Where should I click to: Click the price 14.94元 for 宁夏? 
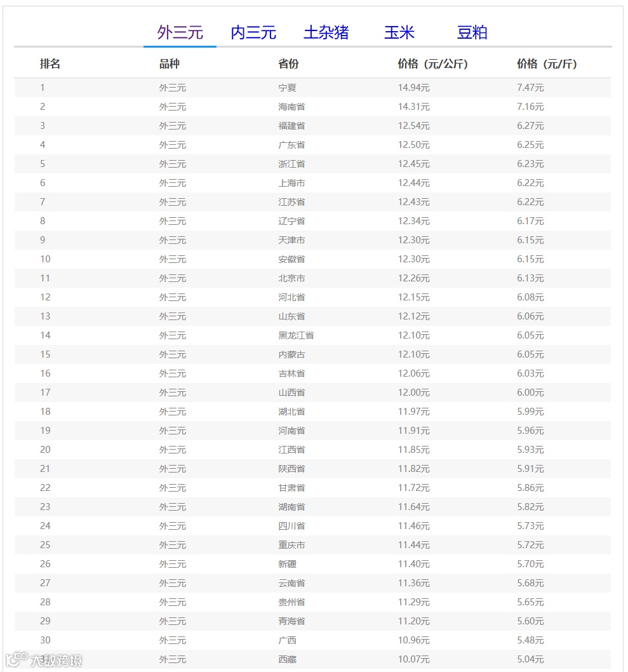413,88
